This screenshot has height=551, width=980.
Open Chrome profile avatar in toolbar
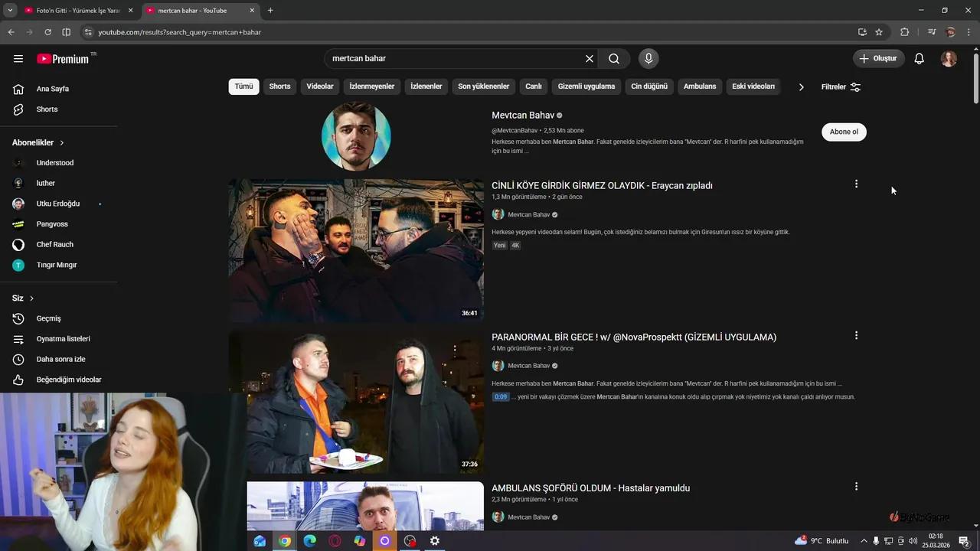click(x=951, y=32)
